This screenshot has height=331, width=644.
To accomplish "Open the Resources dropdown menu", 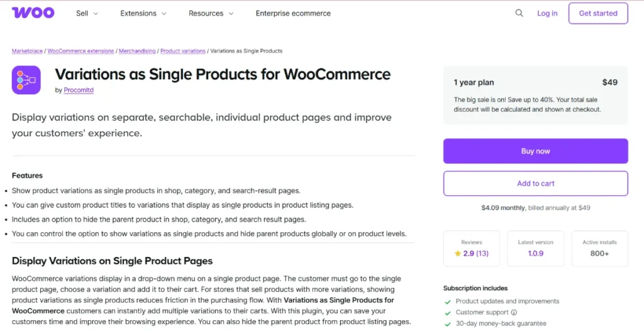I will 211,13.
